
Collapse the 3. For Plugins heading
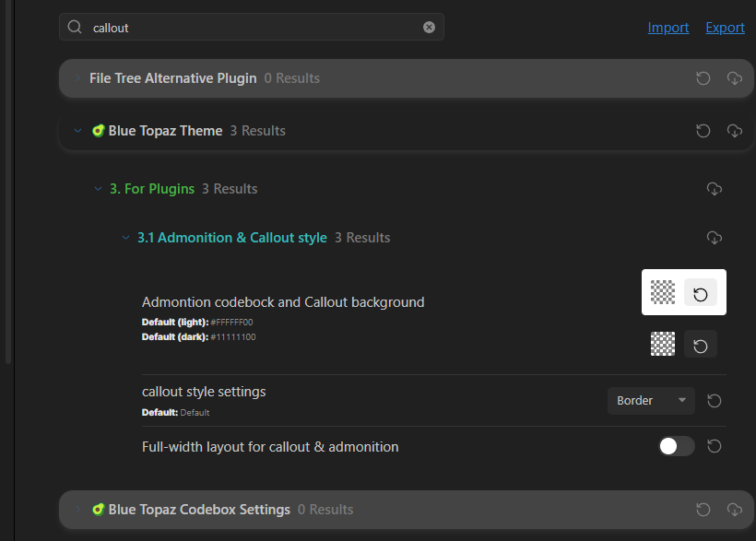coord(99,189)
